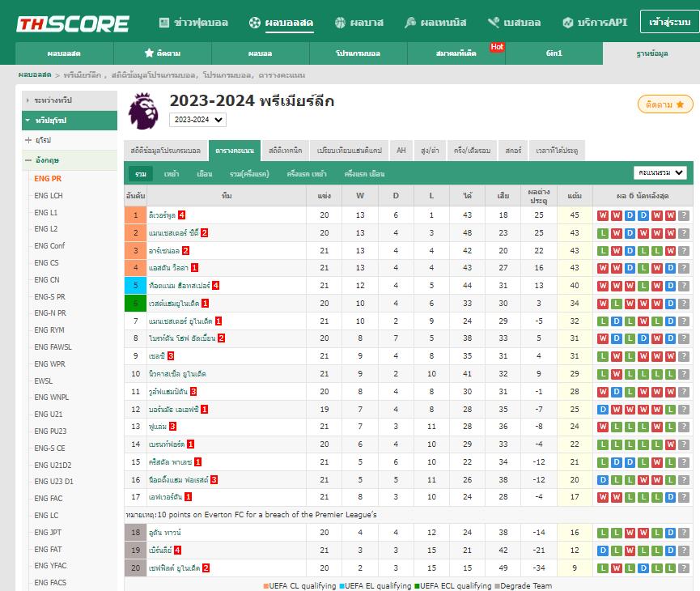Click the star in orange follow button
Screen dimensions: 700x591
coord(680,104)
